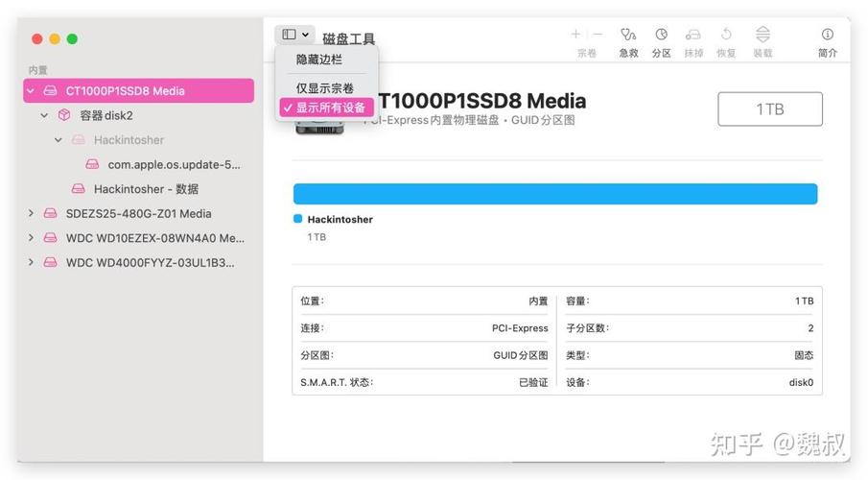Click the minus remove volume icon
This screenshot has width=868, height=480.
tap(598, 35)
